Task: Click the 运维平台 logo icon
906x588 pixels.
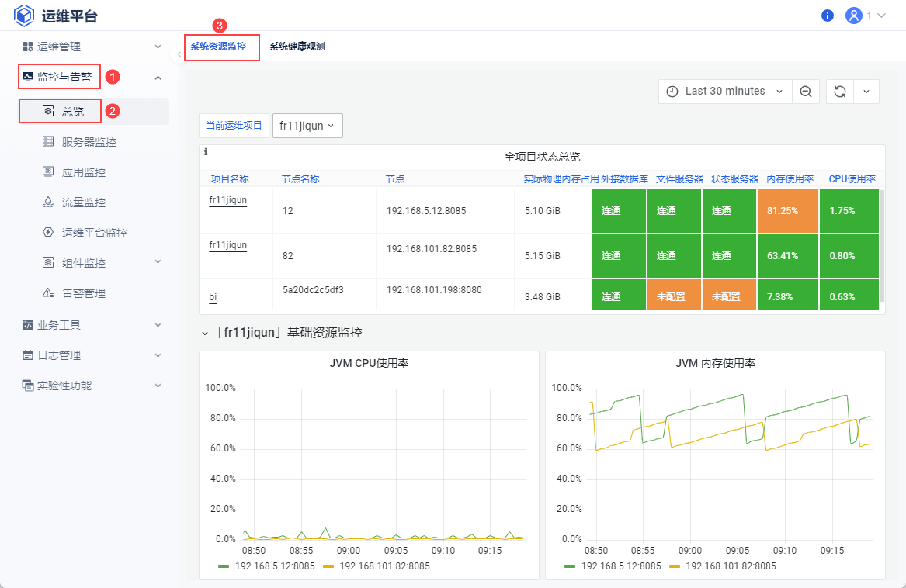Action: pos(24,16)
